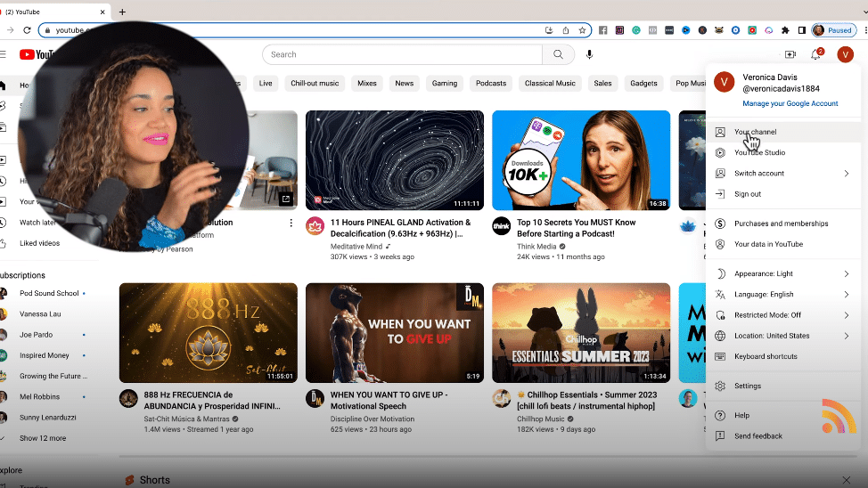The width and height of the screenshot is (868, 488).
Task: Click the YouTube Studio menu icon
Action: coord(720,152)
